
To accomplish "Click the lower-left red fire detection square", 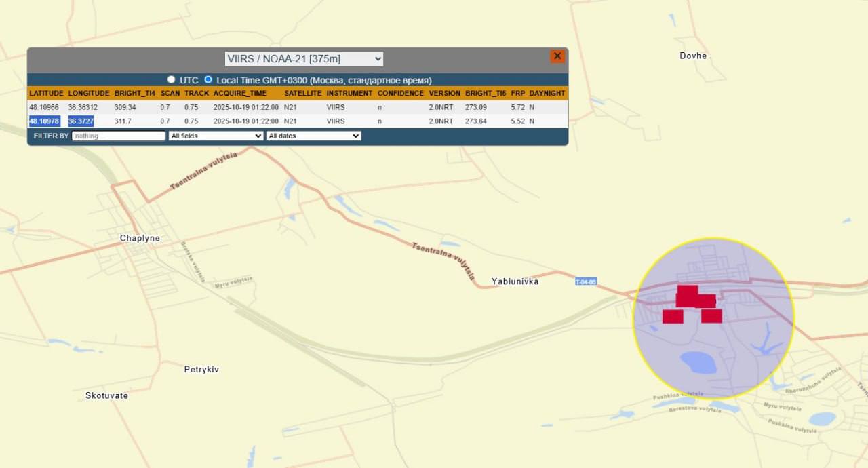I will tap(673, 317).
